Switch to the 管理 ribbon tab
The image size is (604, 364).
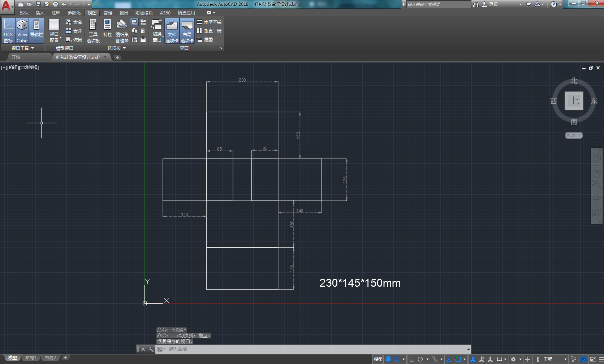[x=108, y=13]
